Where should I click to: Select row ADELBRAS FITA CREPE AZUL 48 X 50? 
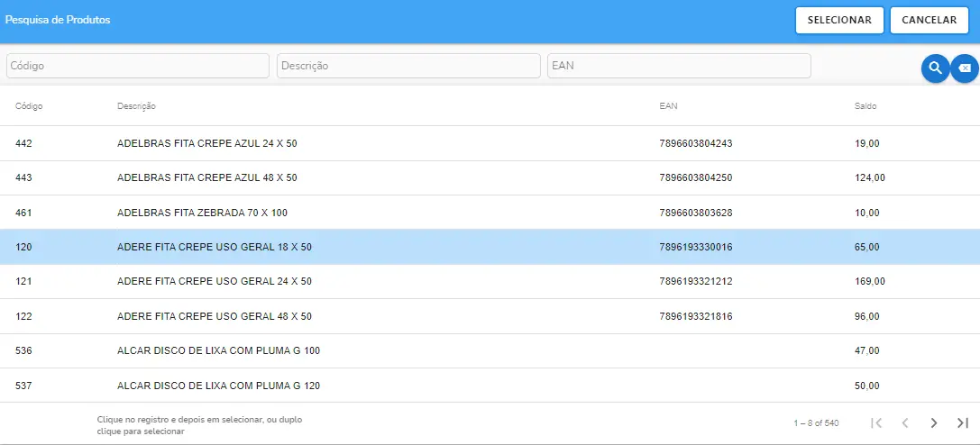coord(490,177)
